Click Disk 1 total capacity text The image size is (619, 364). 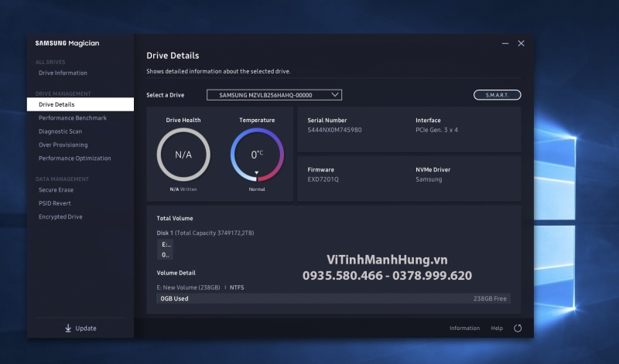pos(205,233)
